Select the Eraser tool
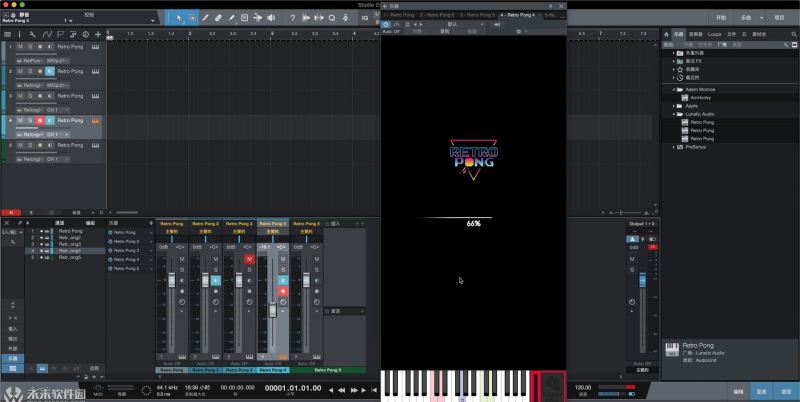The height and width of the screenshot is (402, 800). [x=218, y=18]
